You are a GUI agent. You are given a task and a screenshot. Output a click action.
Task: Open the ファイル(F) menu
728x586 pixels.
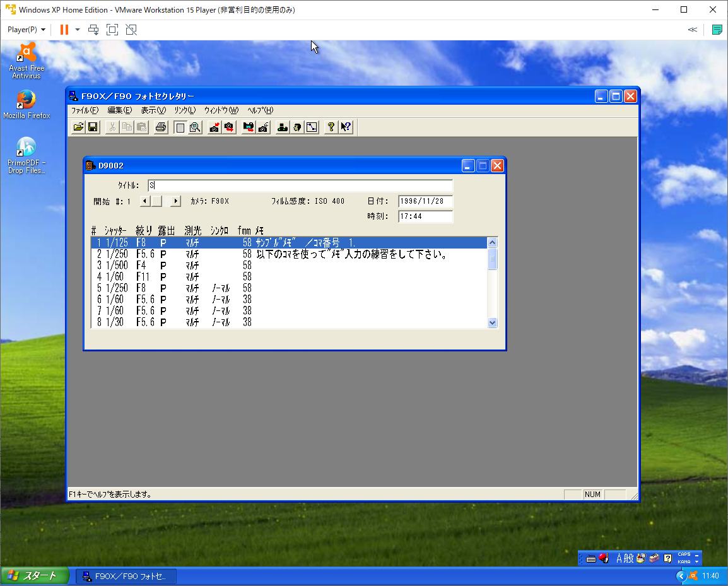click(x=85, y=110)
